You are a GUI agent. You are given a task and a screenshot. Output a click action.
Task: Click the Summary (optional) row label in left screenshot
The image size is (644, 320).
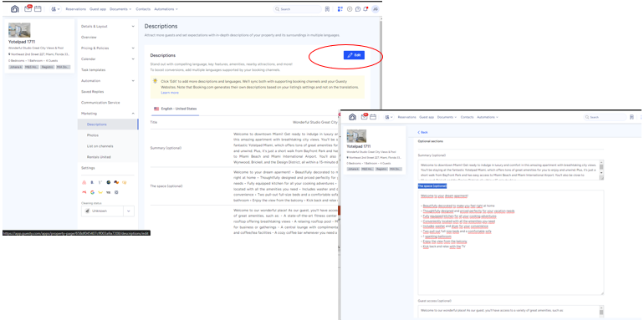[166, 148]
